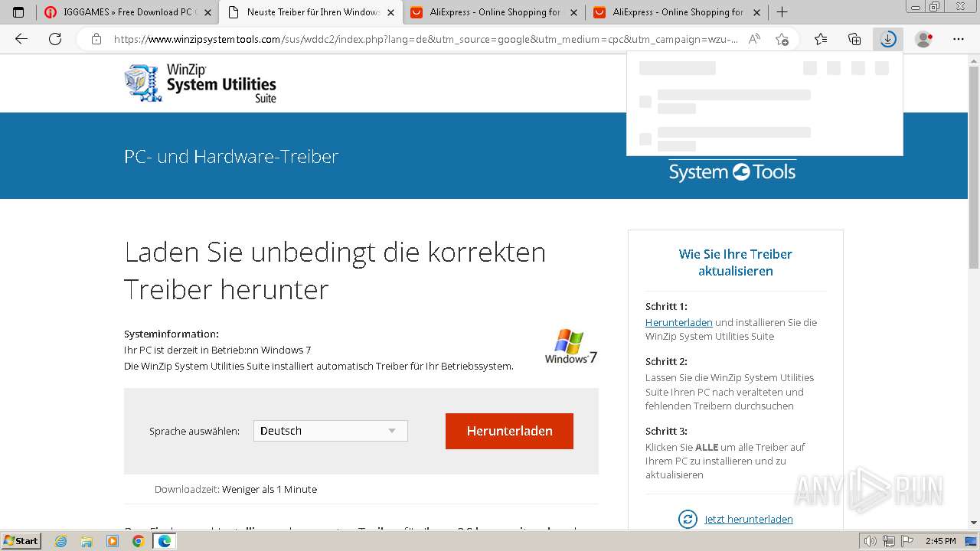The image size is (980, 551).
Task: Follow the Herunterladen link under Schritt 1
Action: [x=679, y=322]
